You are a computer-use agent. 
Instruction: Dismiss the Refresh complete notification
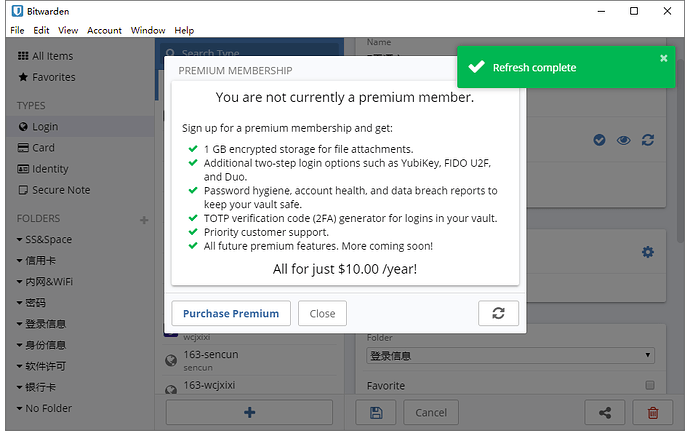click(664, 58)
